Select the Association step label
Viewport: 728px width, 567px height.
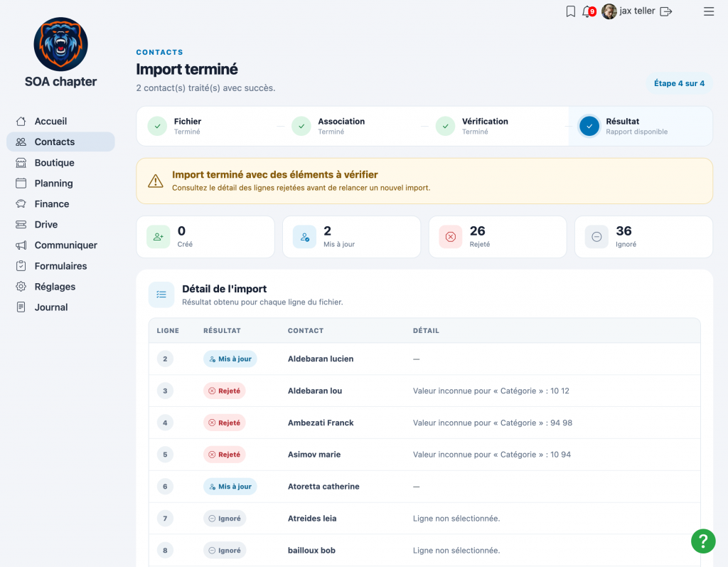coord(341,122)
